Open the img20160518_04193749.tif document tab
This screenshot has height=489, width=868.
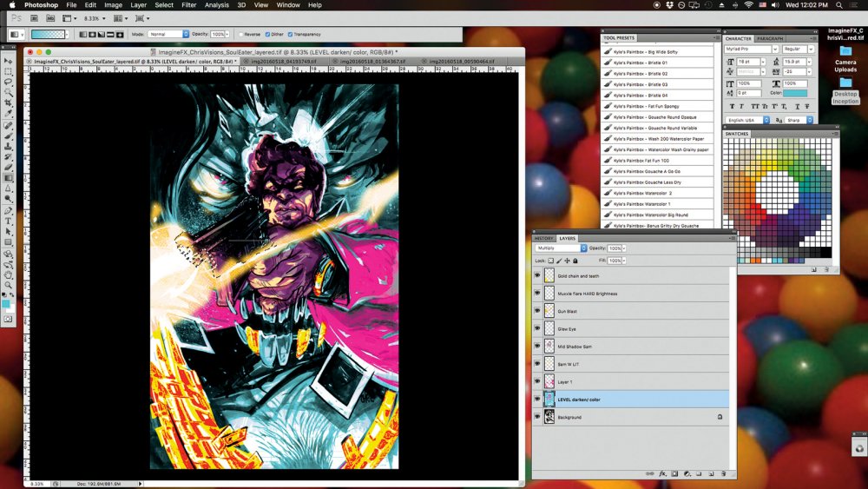point(284,62)
